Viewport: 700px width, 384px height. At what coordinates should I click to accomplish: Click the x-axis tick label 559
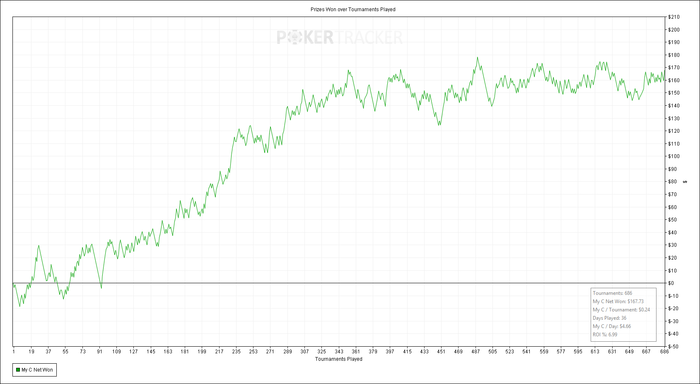click(544, 351)
